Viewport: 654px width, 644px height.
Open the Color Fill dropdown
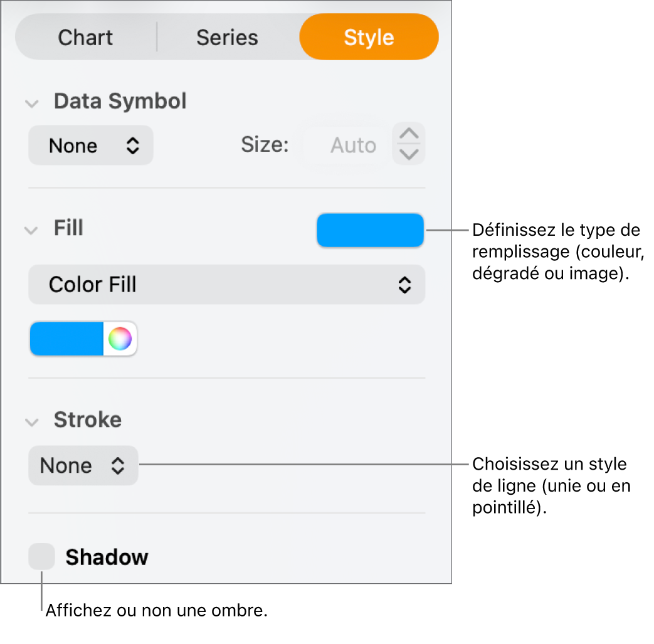[x=226, y=285]
